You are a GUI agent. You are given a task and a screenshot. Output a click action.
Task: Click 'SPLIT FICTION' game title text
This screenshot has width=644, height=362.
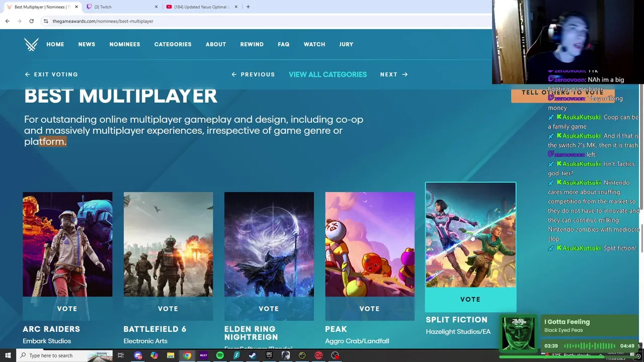click(456, 320)
